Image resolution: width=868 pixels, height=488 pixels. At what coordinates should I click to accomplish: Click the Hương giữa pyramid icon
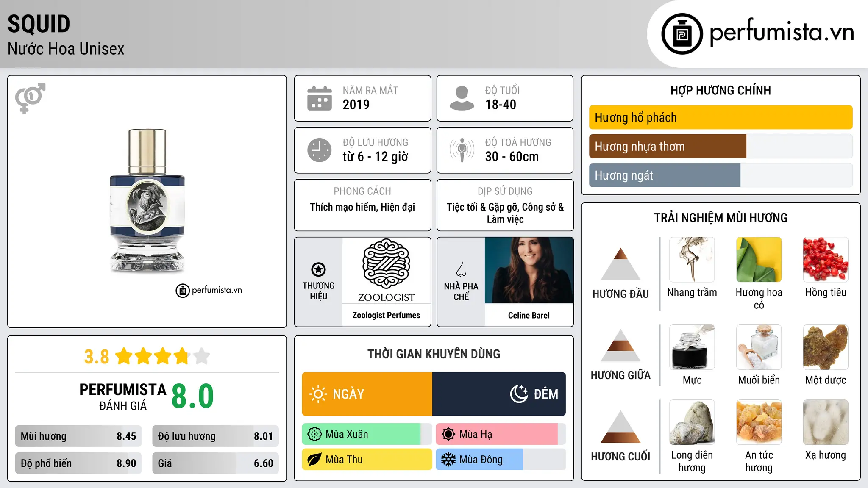pyautogui.click(x=620, y=345)
